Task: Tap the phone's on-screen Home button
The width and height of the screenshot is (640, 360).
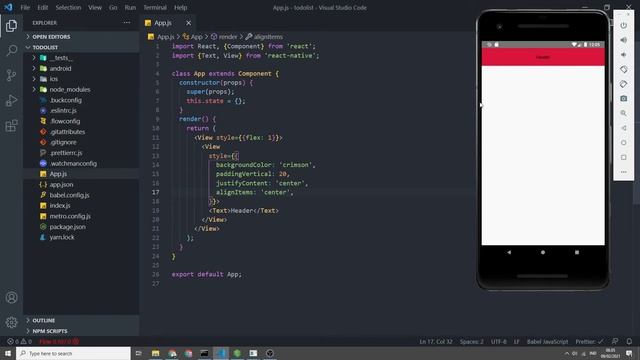Action: (x=543, y=252)
